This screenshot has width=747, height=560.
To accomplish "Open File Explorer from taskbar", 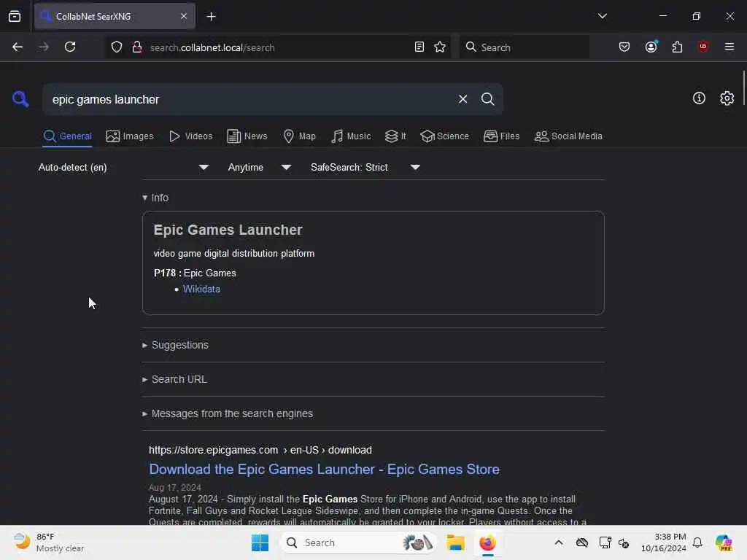I will (455, 542).
